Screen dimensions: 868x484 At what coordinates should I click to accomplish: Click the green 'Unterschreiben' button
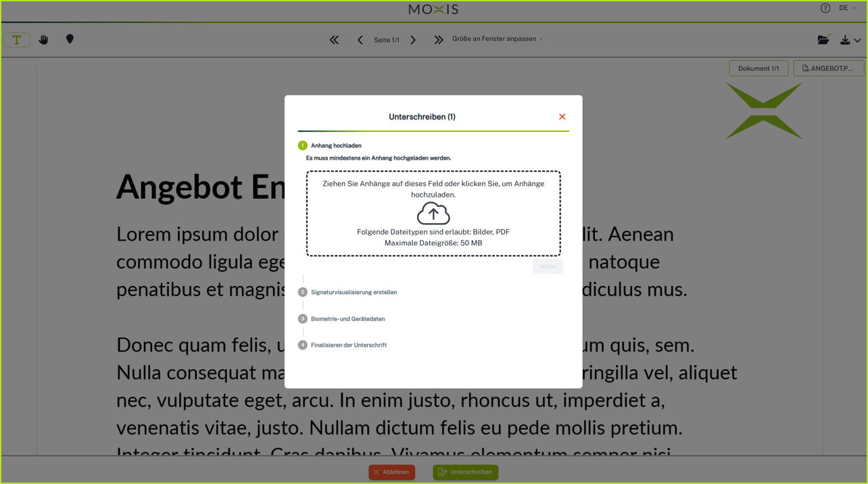(x=465, y=472)
